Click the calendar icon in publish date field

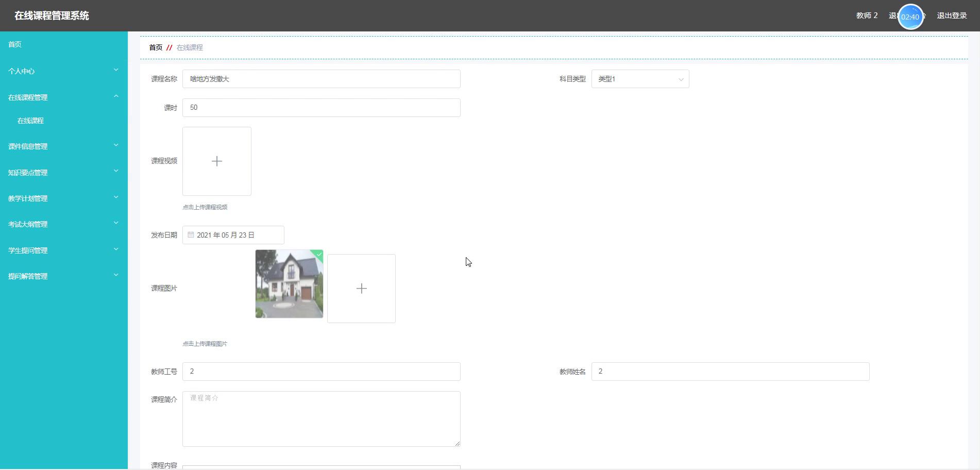tap(191, 235)
